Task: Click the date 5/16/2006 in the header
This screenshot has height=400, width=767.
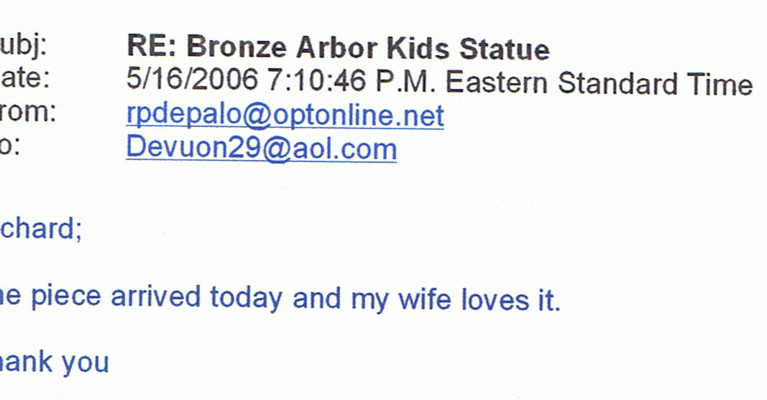Action: 192,79
